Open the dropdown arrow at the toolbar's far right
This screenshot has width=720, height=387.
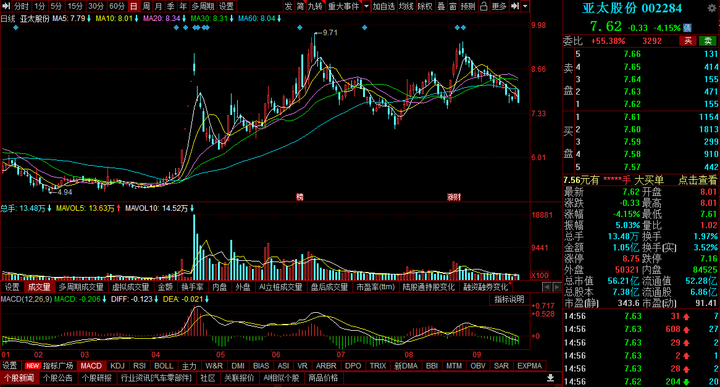(x=525, y=6)
